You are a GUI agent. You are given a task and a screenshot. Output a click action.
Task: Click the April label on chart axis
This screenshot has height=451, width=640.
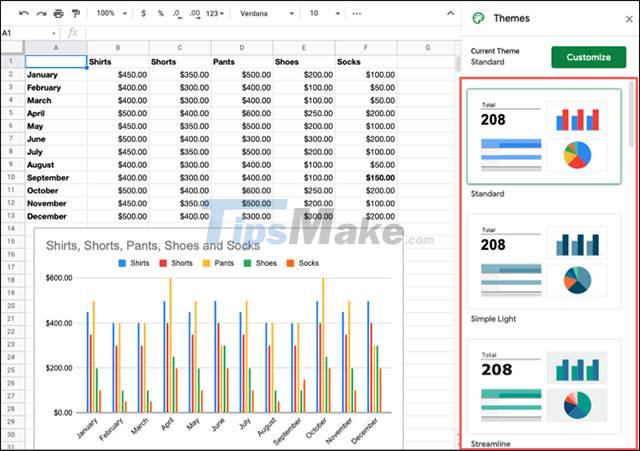(x=168, y=425)
